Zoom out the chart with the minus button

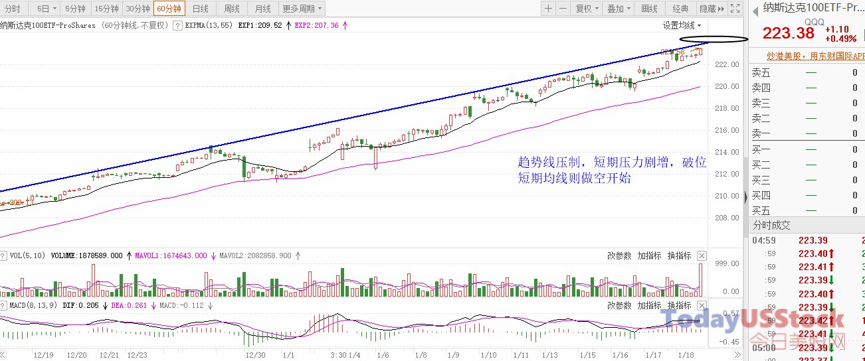(x=562, y=8)
